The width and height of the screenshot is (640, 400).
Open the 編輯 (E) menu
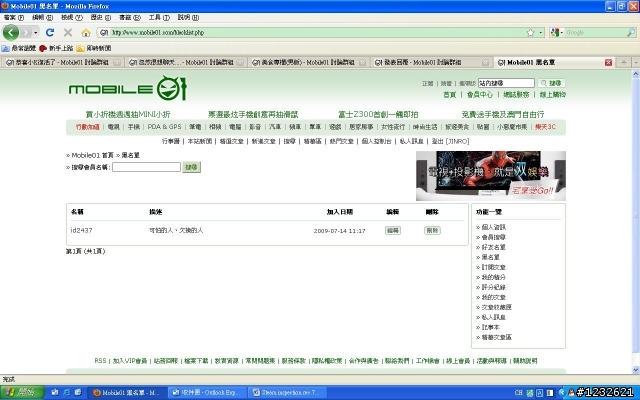point(42,18)
